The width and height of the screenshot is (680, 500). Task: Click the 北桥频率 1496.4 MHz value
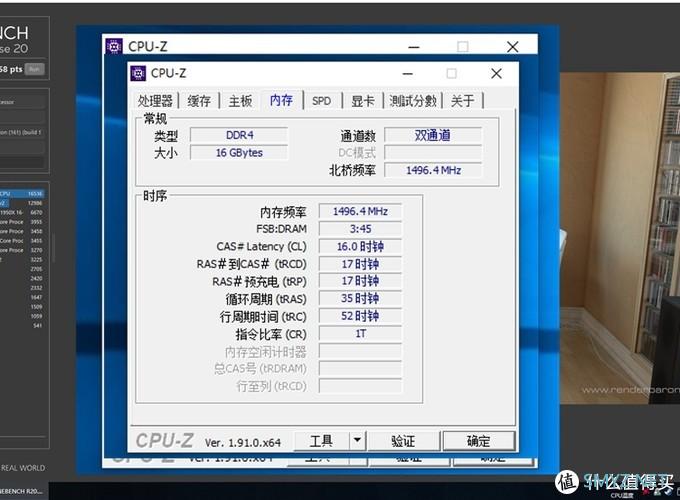click(433, 170)
